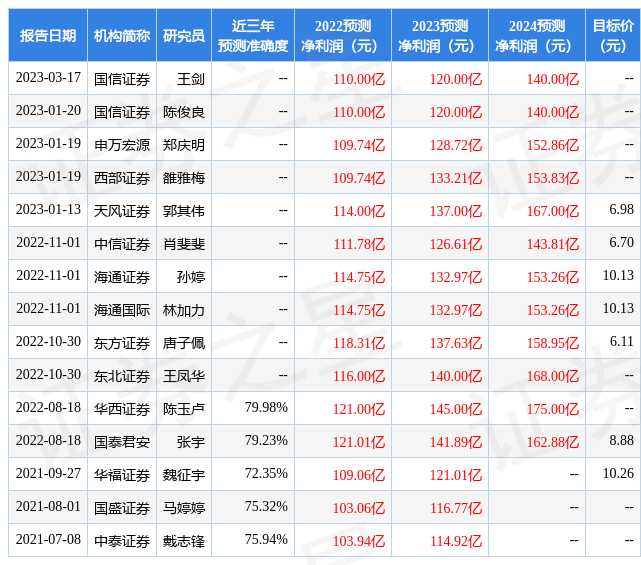Click institution 东方证券
641x565 pixels.
pyautogui.click(x=122, y=343)
